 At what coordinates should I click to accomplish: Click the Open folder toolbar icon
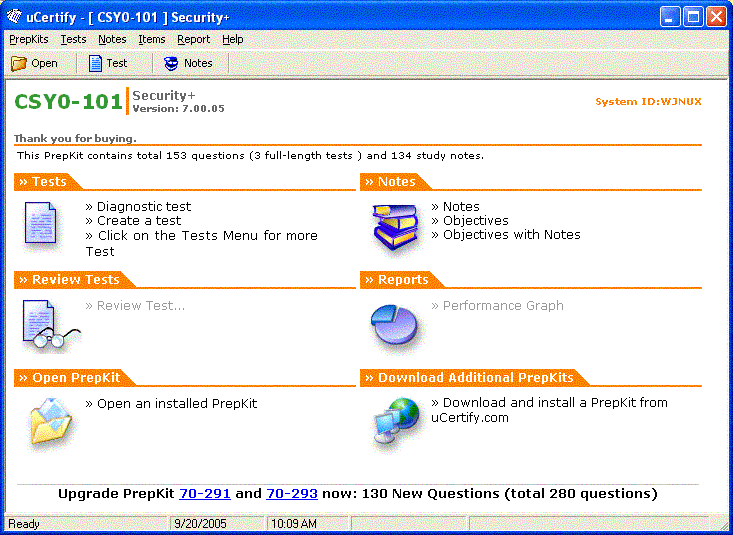coord(19,63)
